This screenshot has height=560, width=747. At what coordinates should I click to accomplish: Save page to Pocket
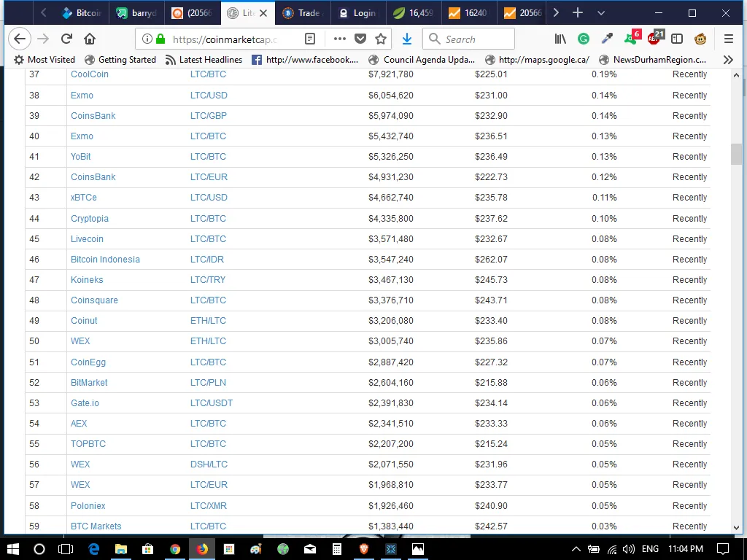tap(360, 39)
